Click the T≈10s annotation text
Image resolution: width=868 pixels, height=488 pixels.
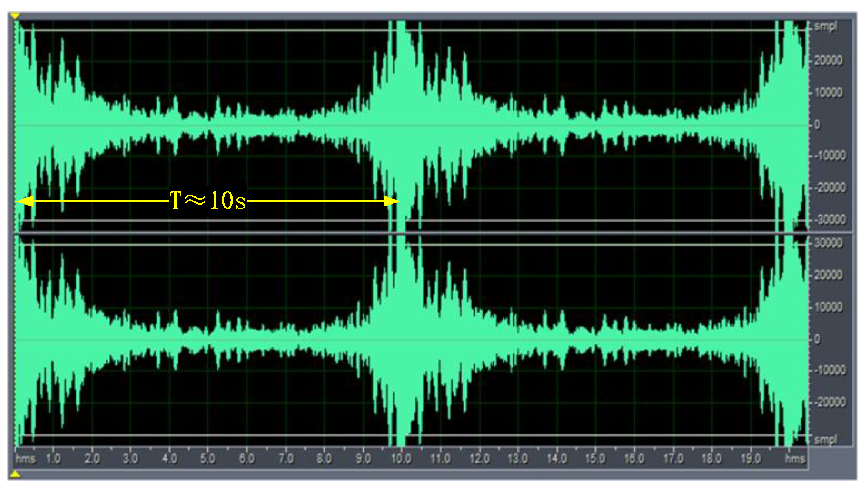[x=207, y=201]
